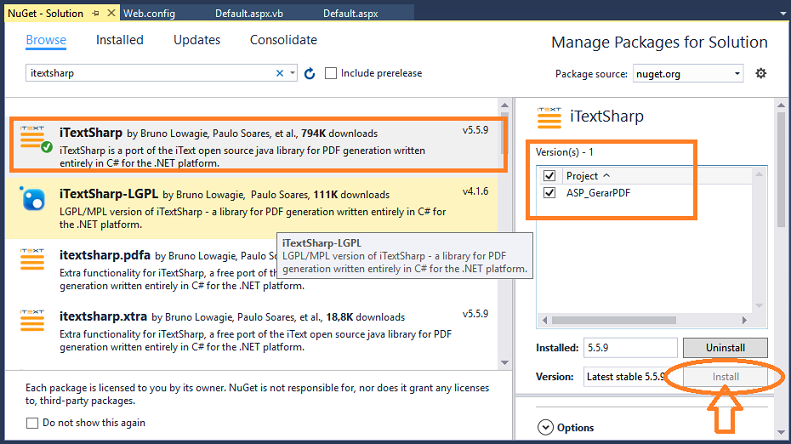Click the refresh search results icon

(x=310, y=74)
